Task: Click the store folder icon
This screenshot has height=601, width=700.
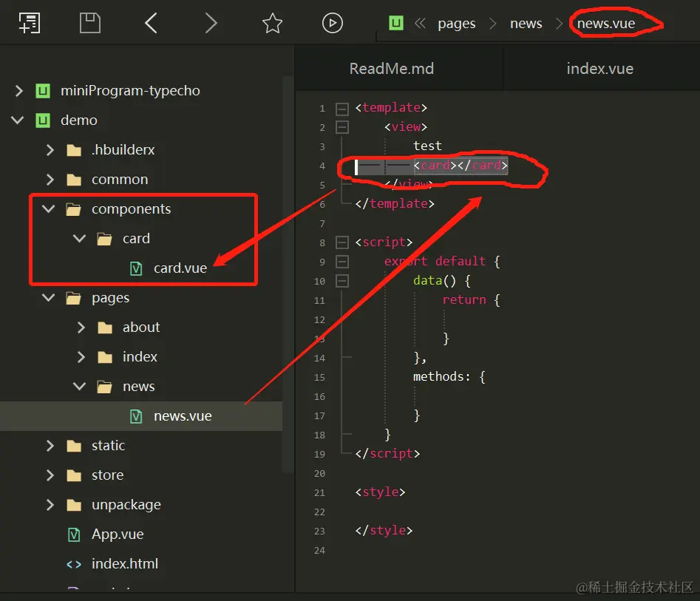Action: pos(74,475)
